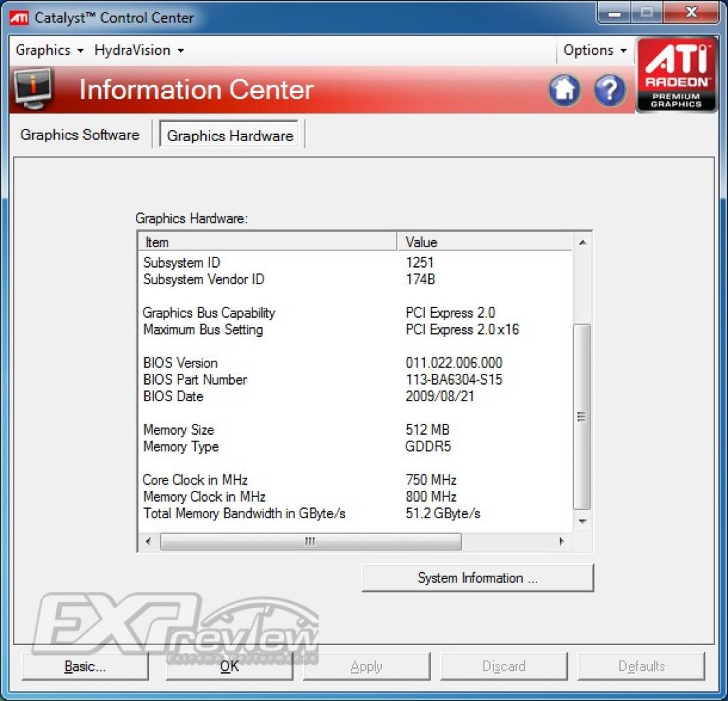This screenshot has height=701, width=728.
Task: Open the HydraVision dropdown menu
Action: coord(139,50)
